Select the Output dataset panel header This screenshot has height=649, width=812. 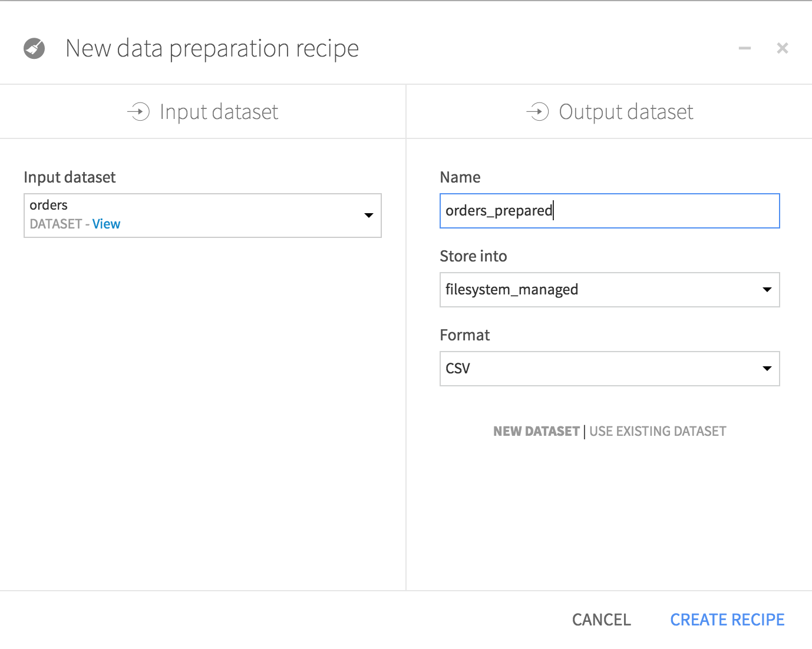click(x=626, y=111)
